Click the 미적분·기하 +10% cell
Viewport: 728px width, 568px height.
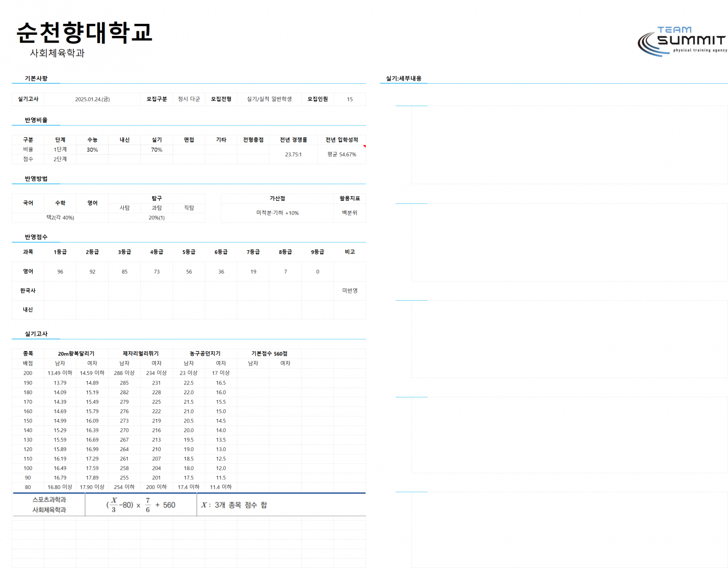[277, 213]
